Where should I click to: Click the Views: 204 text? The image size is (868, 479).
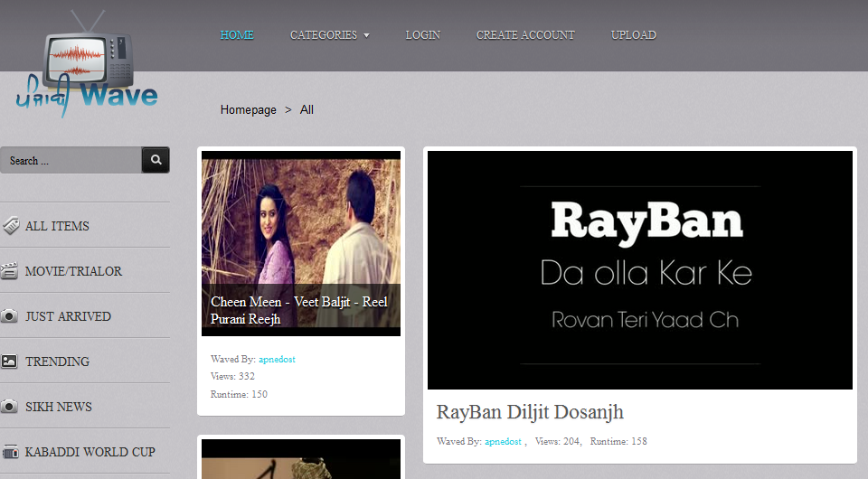[557, 441]
